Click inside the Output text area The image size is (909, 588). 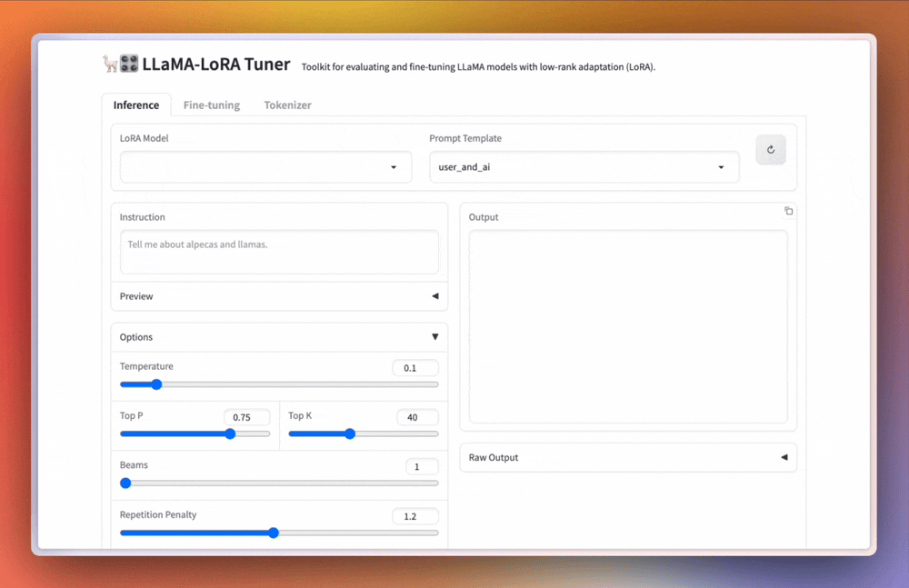628,326
